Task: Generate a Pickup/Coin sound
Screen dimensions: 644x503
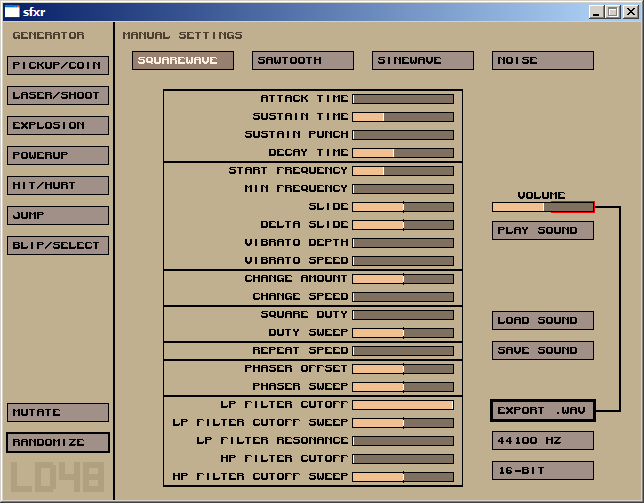Action: pos(58,66)
